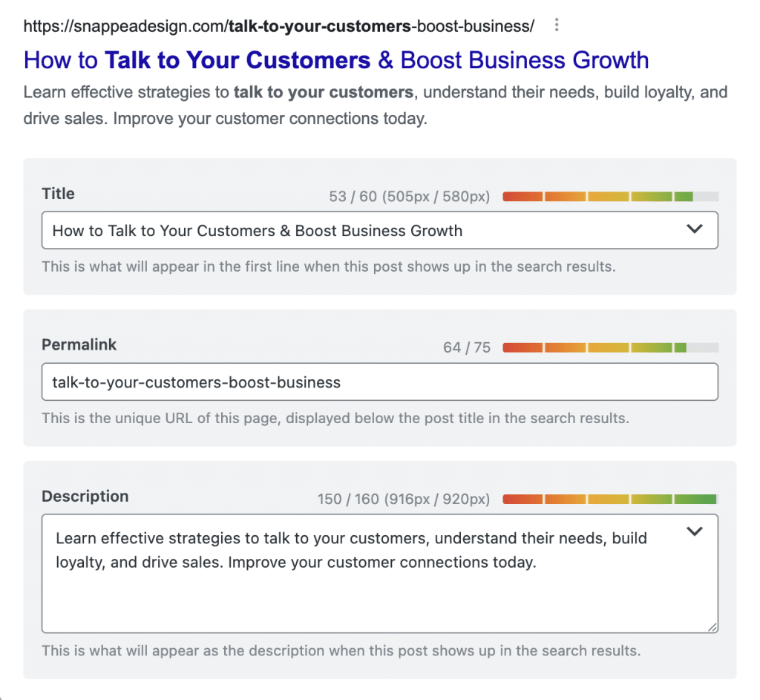
Task: Click the Title section heading label
Action: 58,194
